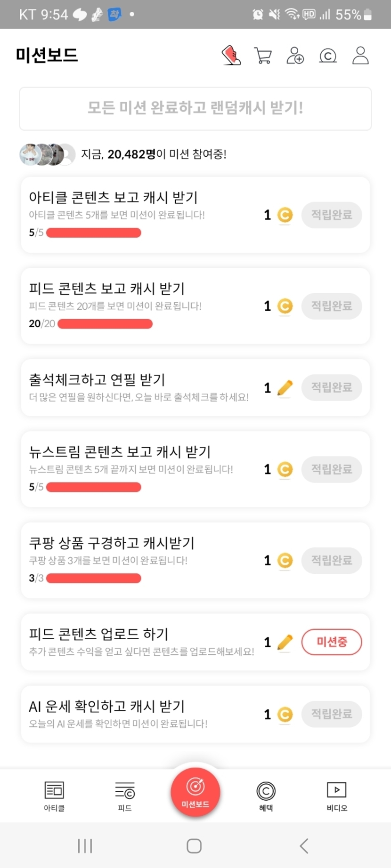This screenshot has width=391, height=868.
Task: Go to the 비디오 tab
Action: pos(337,796)
